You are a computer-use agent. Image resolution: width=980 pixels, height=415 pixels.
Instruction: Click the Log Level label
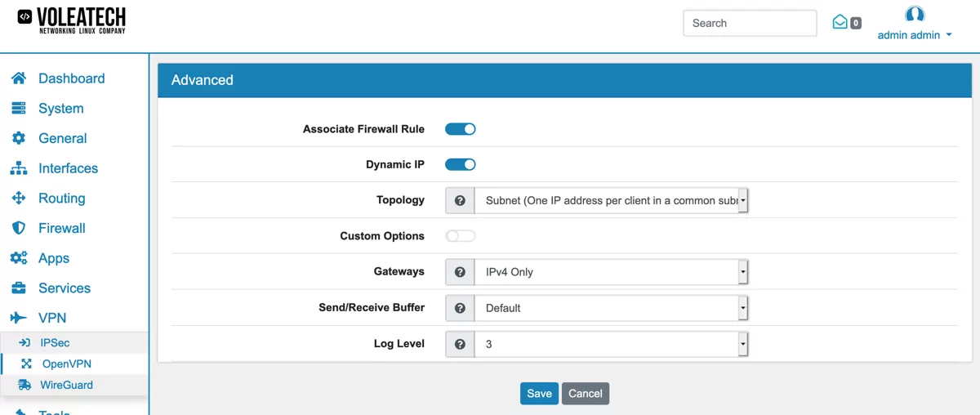[399, 344]
